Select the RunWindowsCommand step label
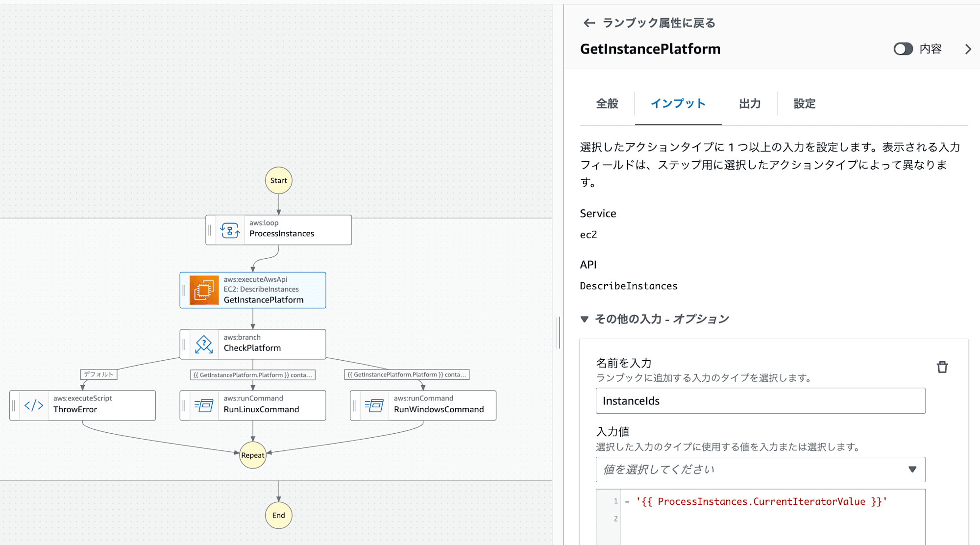980x545 pixels. tap(439, 409)
